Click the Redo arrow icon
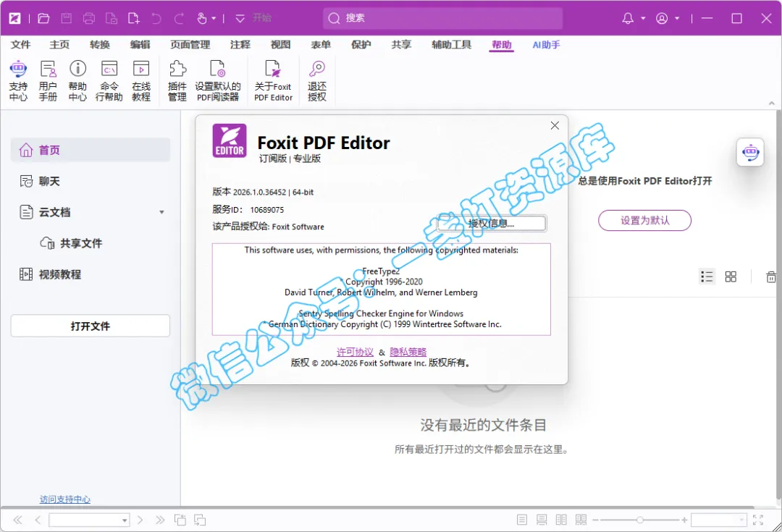The width and height of the screenshot is (782, 532). point(179,18)
